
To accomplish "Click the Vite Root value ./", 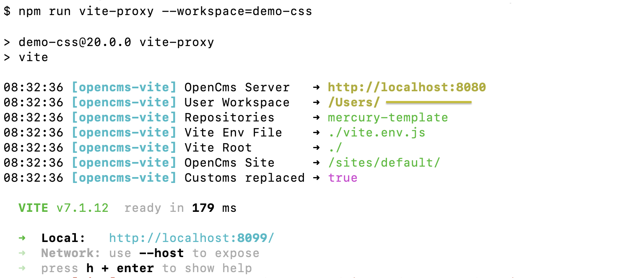I will (335, 147).
